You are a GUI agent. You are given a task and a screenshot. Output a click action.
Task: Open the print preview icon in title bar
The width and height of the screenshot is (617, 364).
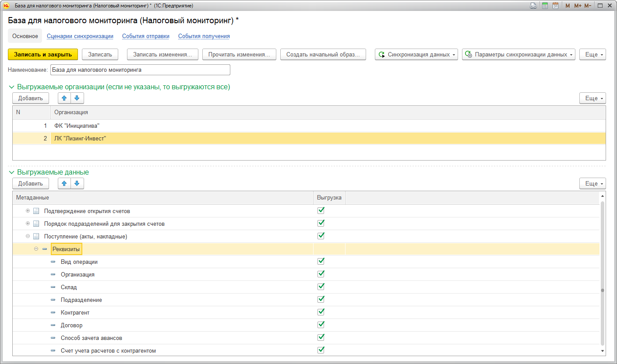[x=533, y=6]
